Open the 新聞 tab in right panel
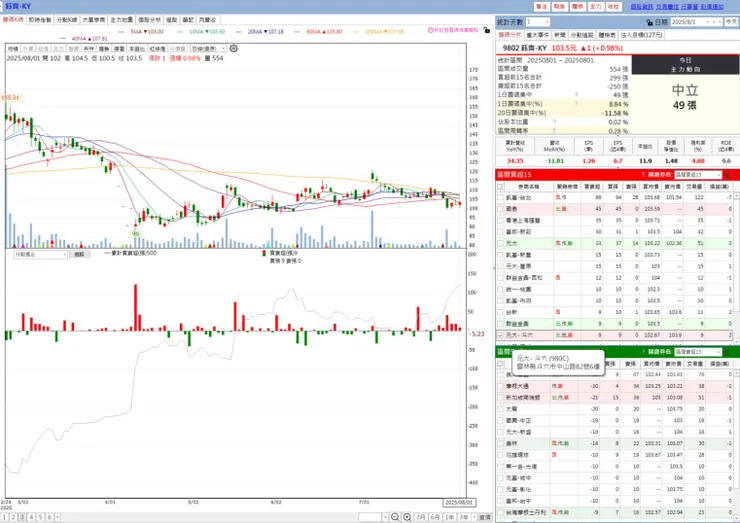Image resolution: width=740 pixels, height=523 pixels. point(560,35)
